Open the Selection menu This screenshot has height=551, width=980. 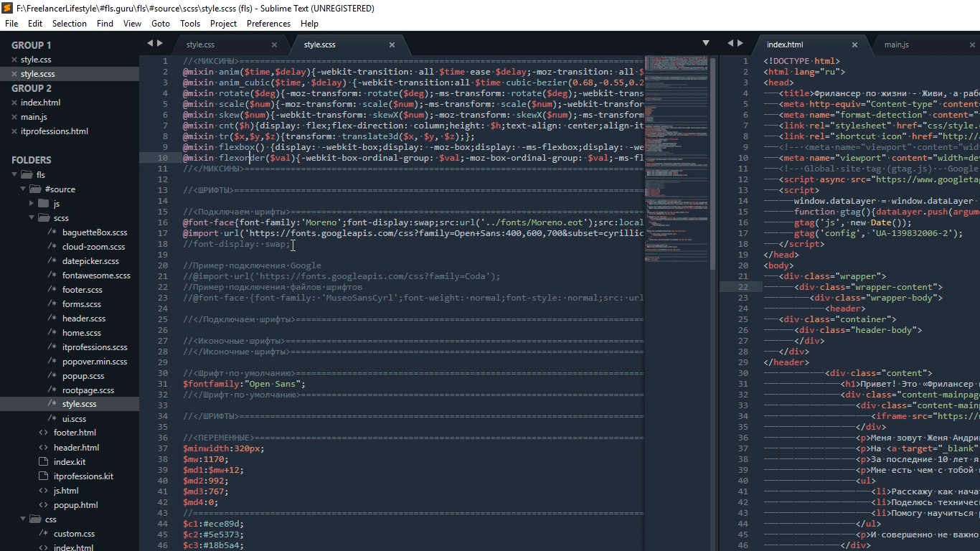(x=70, y=24)
